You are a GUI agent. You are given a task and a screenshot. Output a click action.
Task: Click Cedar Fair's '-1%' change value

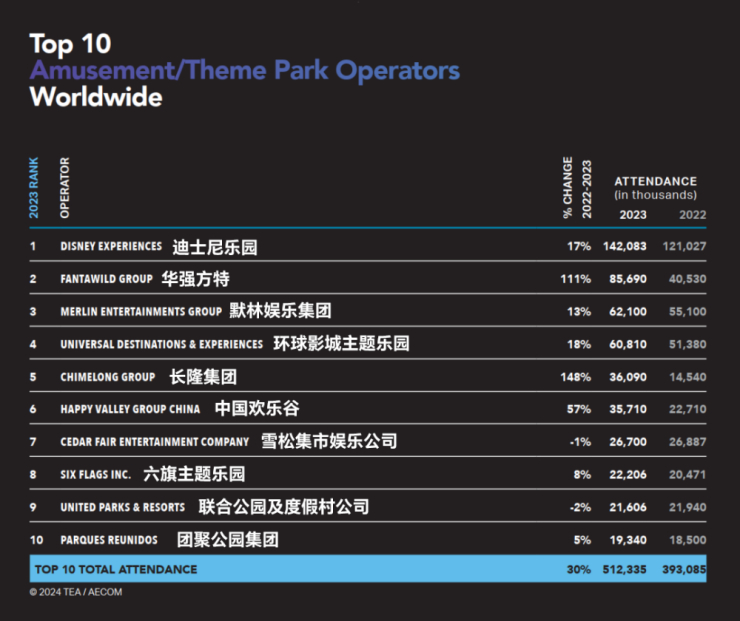[x=580, y=442]
